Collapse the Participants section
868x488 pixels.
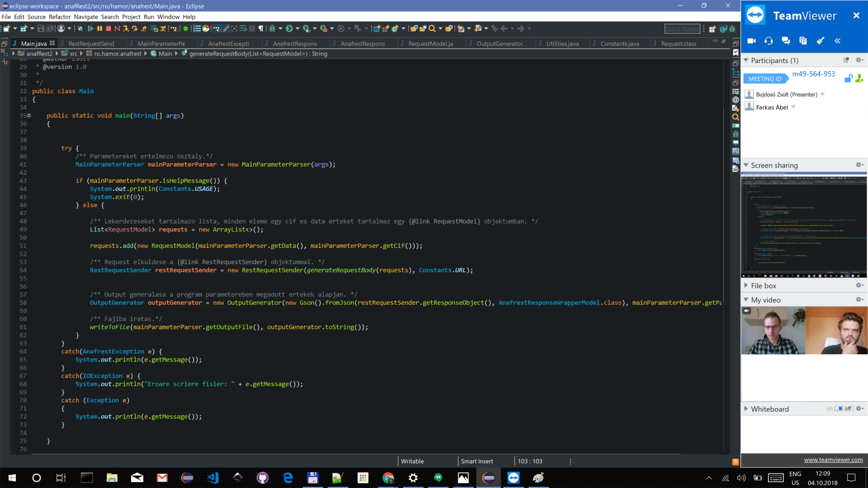click(746, 60)
